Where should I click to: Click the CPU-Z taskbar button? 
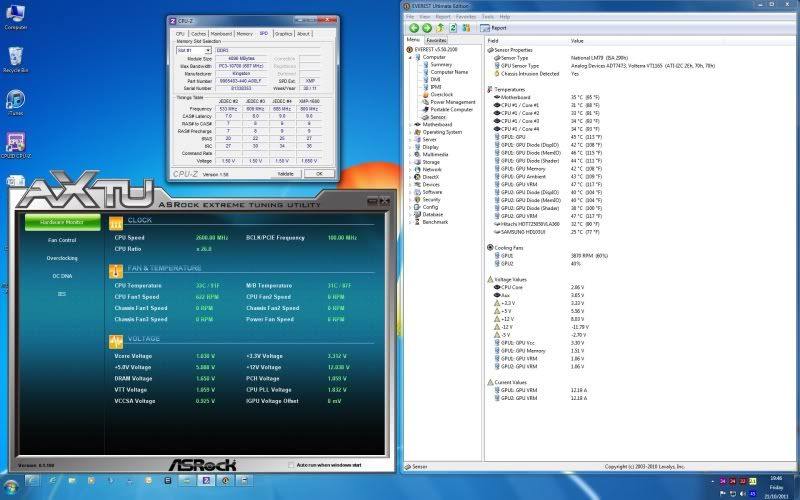(206, 481)
